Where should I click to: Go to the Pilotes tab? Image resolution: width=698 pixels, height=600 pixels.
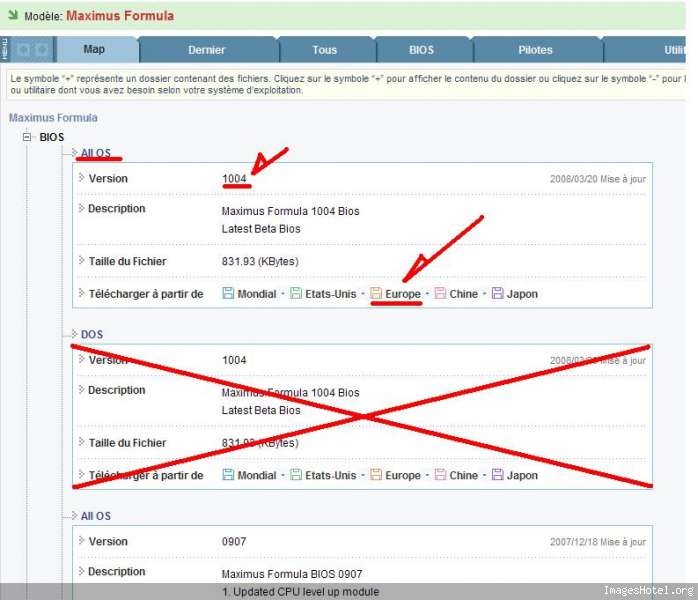(537, 50)
